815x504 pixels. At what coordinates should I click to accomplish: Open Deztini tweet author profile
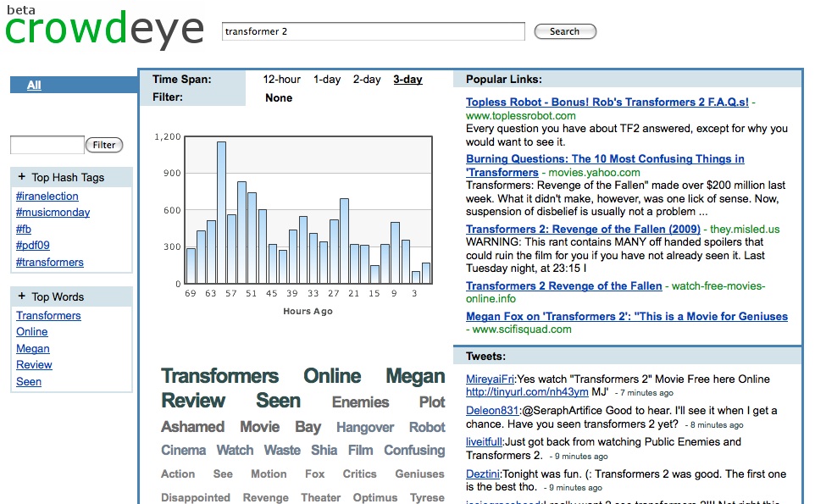coord(483,474)
